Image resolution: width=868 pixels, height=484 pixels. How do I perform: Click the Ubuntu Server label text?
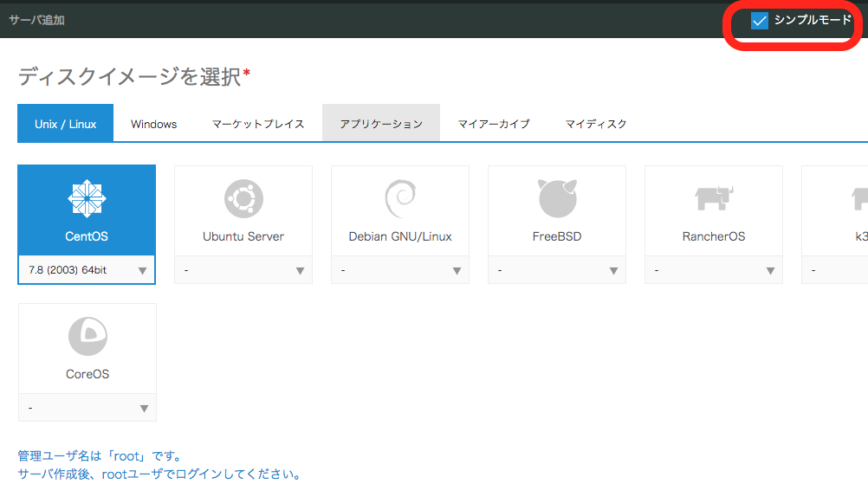coord(243,236)
